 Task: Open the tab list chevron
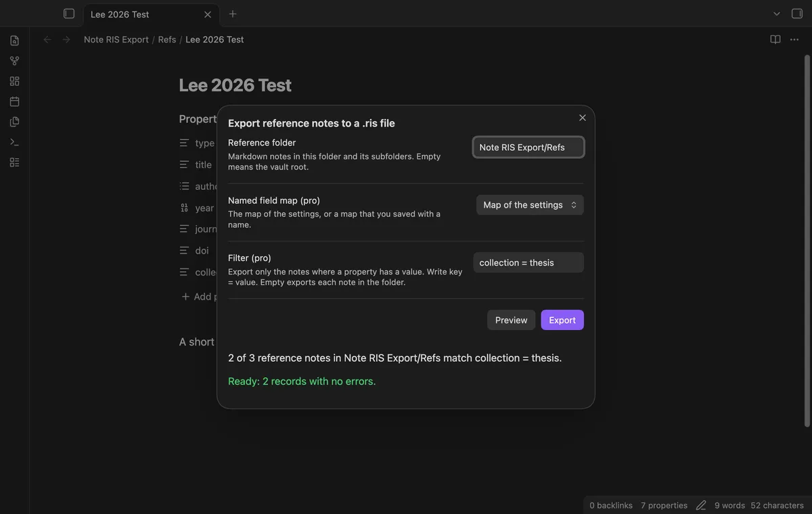pos(777,14)
